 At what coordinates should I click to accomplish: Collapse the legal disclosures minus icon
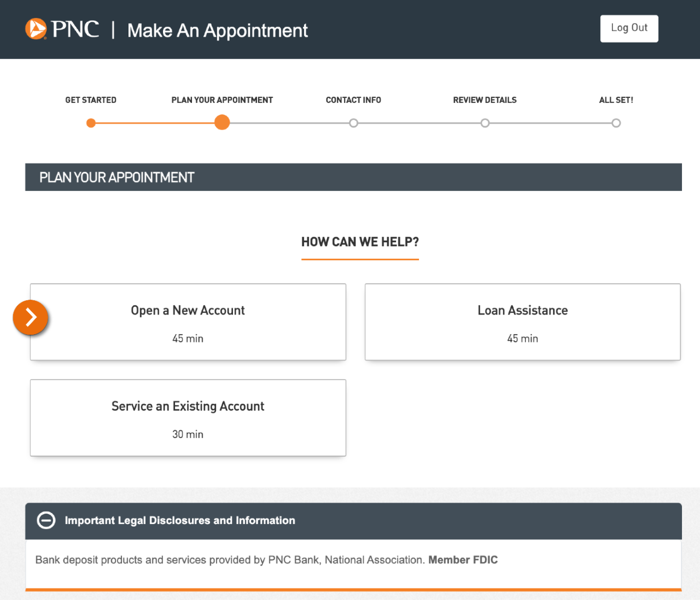[x=46, y=520]
